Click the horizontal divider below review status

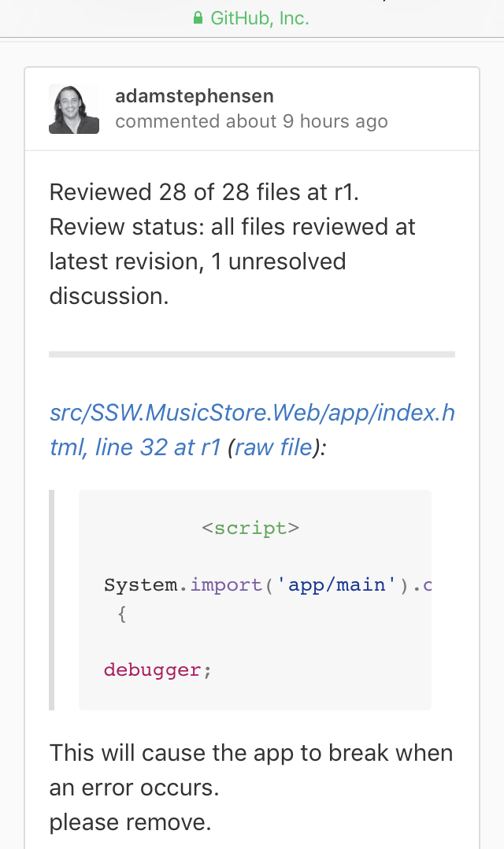(252, 354)
